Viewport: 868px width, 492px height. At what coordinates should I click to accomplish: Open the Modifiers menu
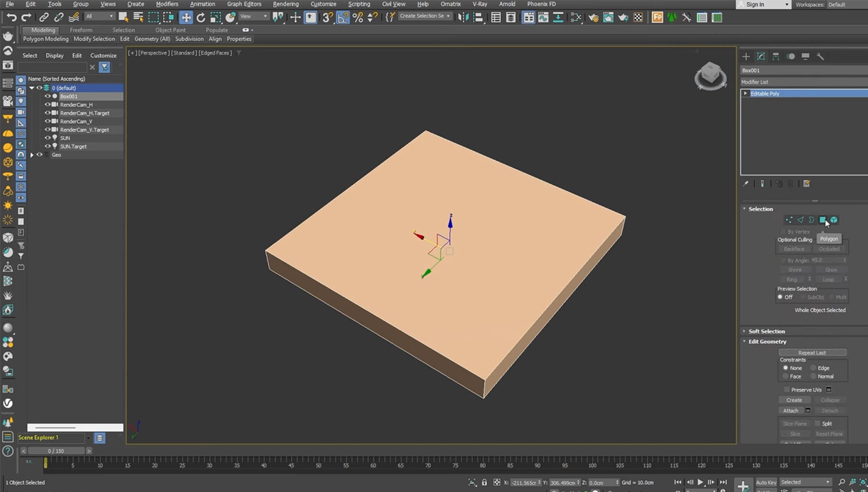[166, 4]
